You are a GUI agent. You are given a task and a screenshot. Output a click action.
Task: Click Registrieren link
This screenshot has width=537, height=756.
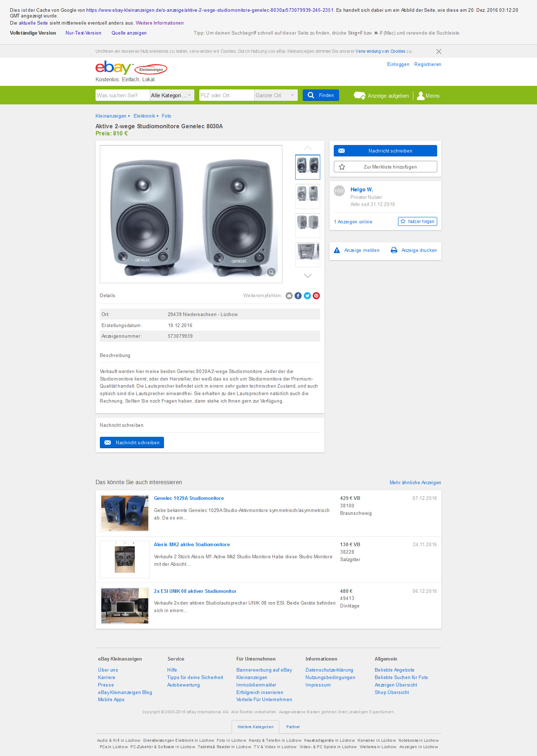pos(428,64)
